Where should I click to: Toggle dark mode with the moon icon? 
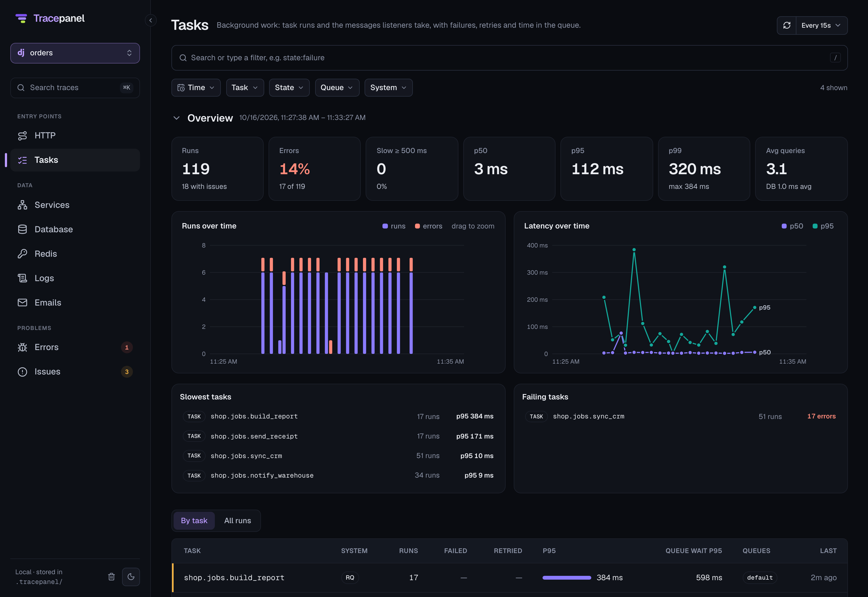(x=131, y=576)
